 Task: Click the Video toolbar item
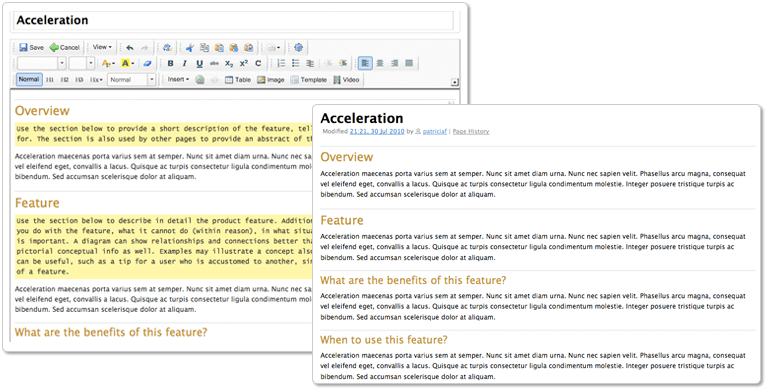pyautogui.click(x=346, y=80)
